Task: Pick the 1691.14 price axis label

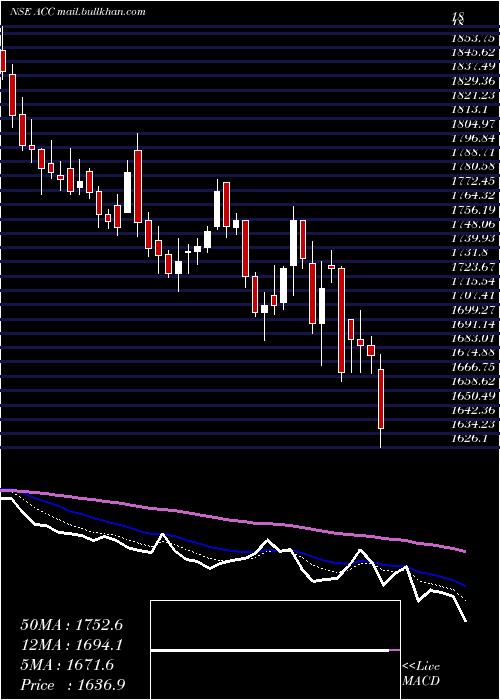Action: pyautogui.click(x=473, y=324)
